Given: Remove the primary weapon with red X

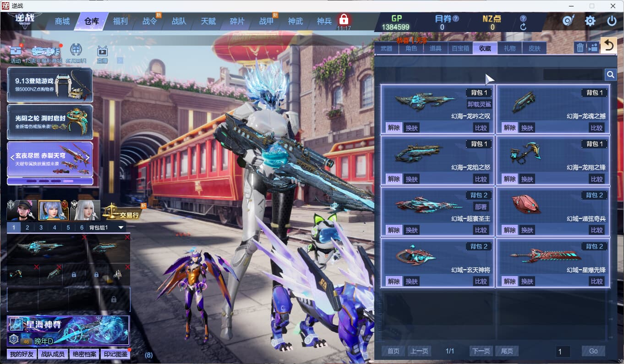Looking at the screenshot, I should click(84, 237).
